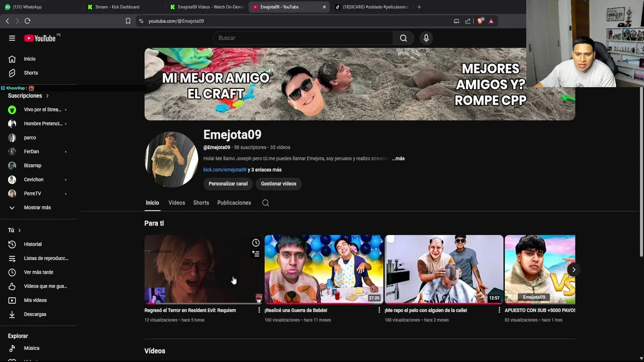The width and height of the screenshot is (644, 362).
Task: Reload the page in browser toolbar
Action: tap(27, 21)
